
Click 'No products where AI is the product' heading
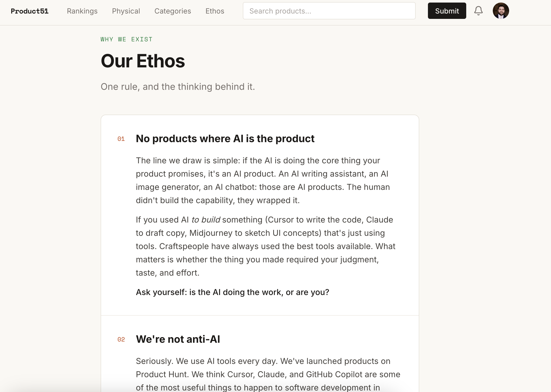225,139
